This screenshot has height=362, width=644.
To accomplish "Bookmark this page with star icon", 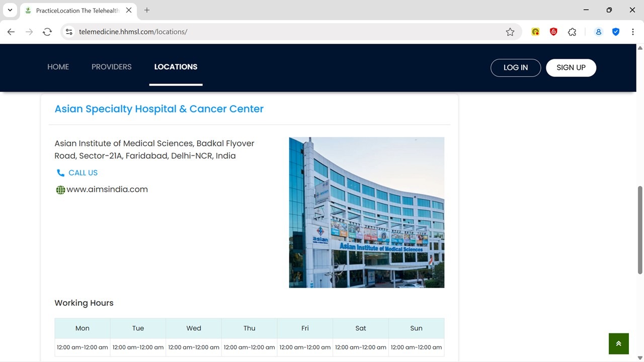I will 510,32.
